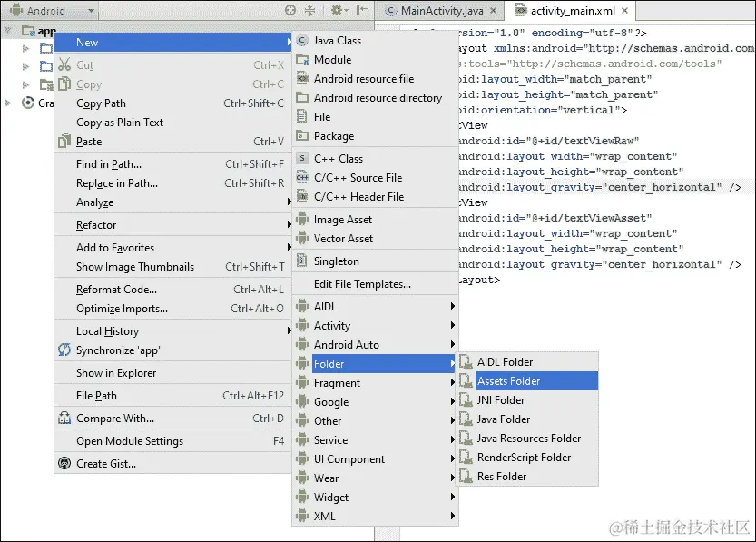Click the C/C++ Header File icon

[x=302, y=196]
